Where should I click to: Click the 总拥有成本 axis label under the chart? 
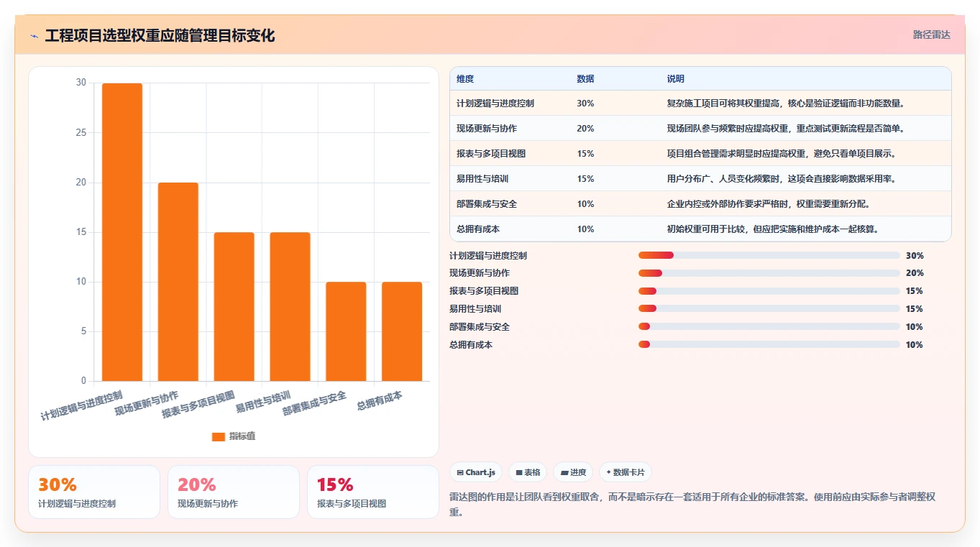(x=380, y=401)
